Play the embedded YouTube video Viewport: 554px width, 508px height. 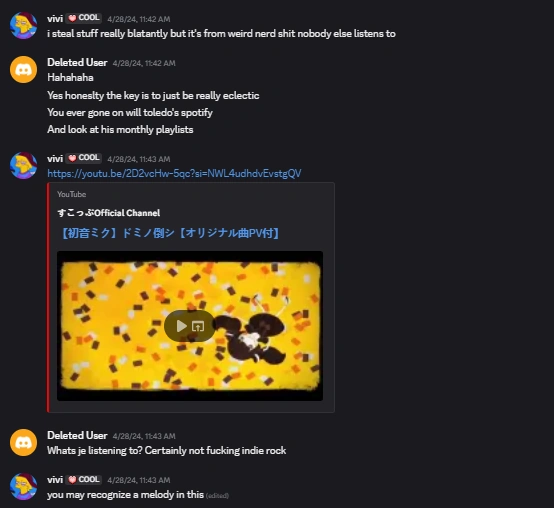coord(181,326)
